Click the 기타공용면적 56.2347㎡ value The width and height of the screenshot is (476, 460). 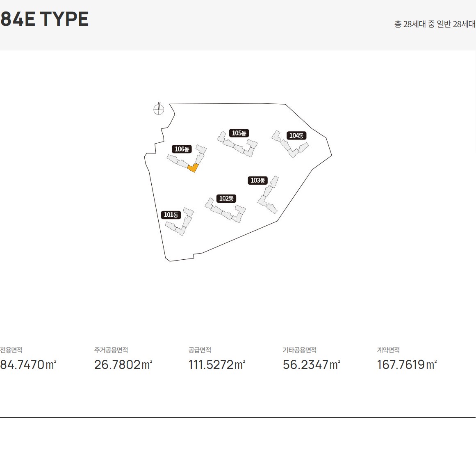[312, 365]
